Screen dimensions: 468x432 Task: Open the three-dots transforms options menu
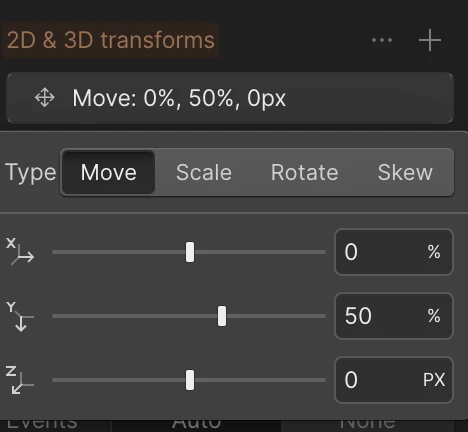pyautogui.click(x=382, y=40)
